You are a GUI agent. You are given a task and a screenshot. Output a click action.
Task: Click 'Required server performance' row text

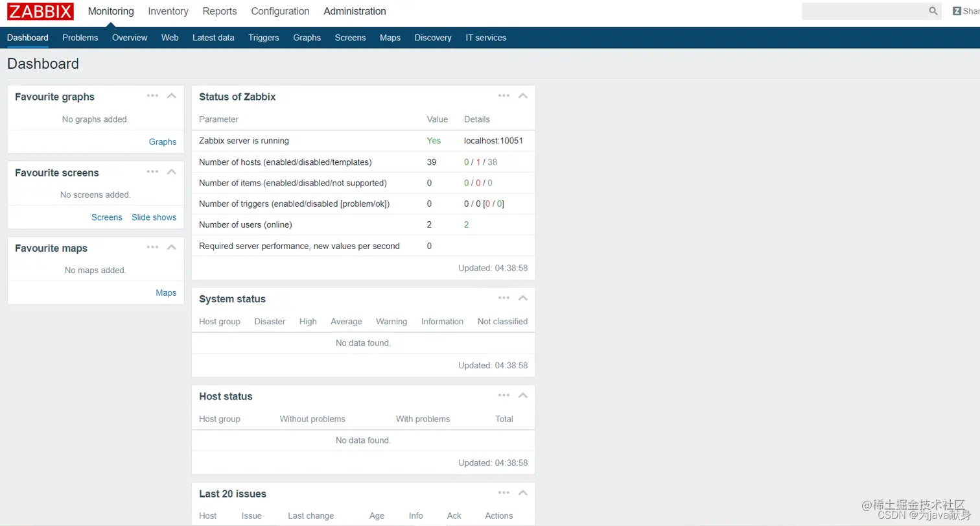(299, 246)
